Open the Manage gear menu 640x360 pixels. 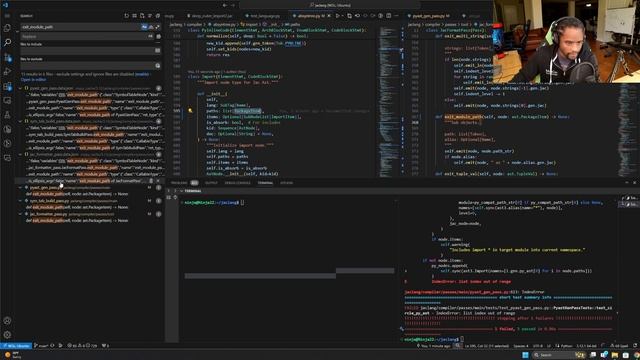pos(7,335)
